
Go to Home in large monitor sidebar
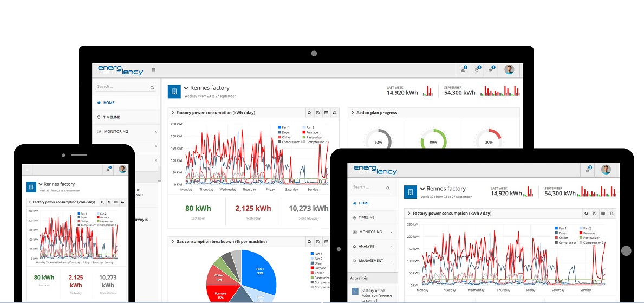click(126, 103)
